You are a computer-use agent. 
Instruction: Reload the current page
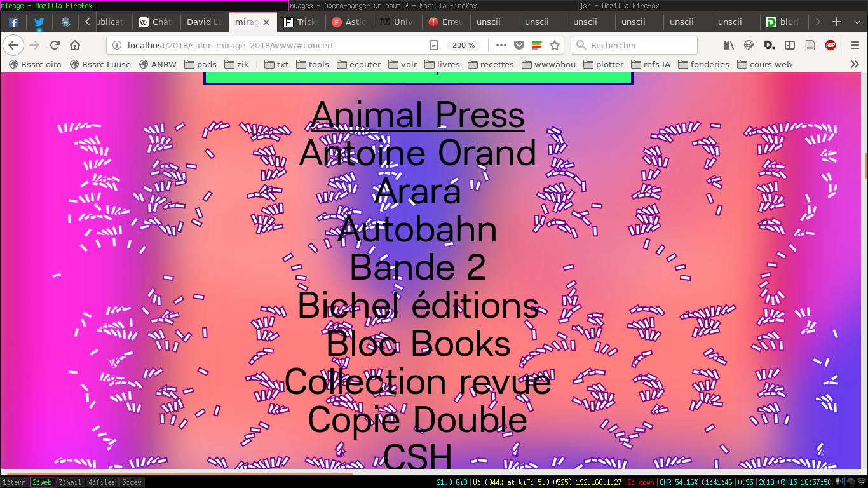point(55,45)
